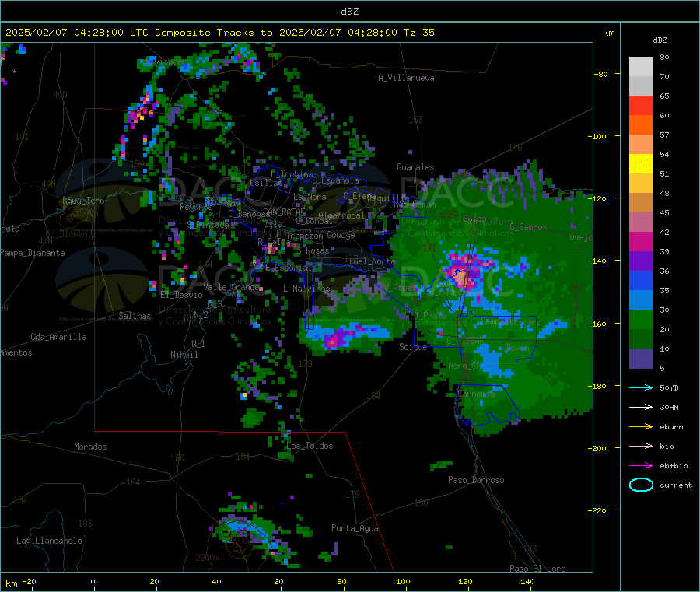
Task: Select the light gray 70-80 dBZ color swatch
Action: 641,67
